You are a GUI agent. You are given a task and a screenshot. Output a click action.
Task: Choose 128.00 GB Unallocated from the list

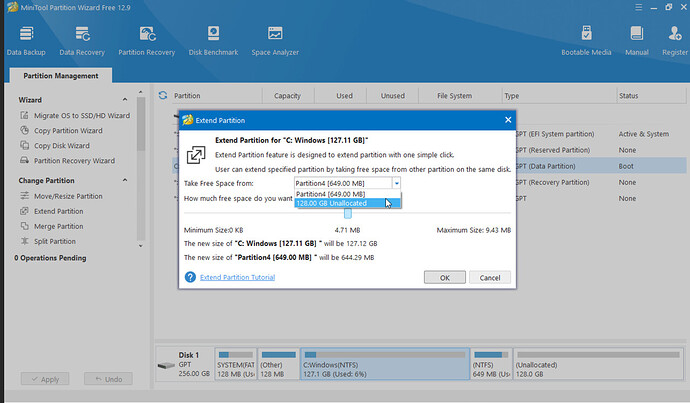pos(347,203)
